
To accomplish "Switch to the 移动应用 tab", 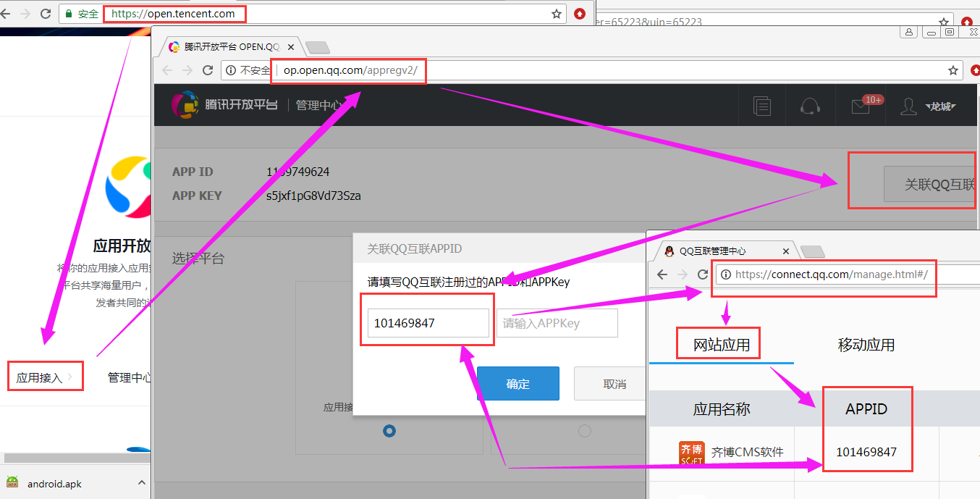I will [866, 345].
